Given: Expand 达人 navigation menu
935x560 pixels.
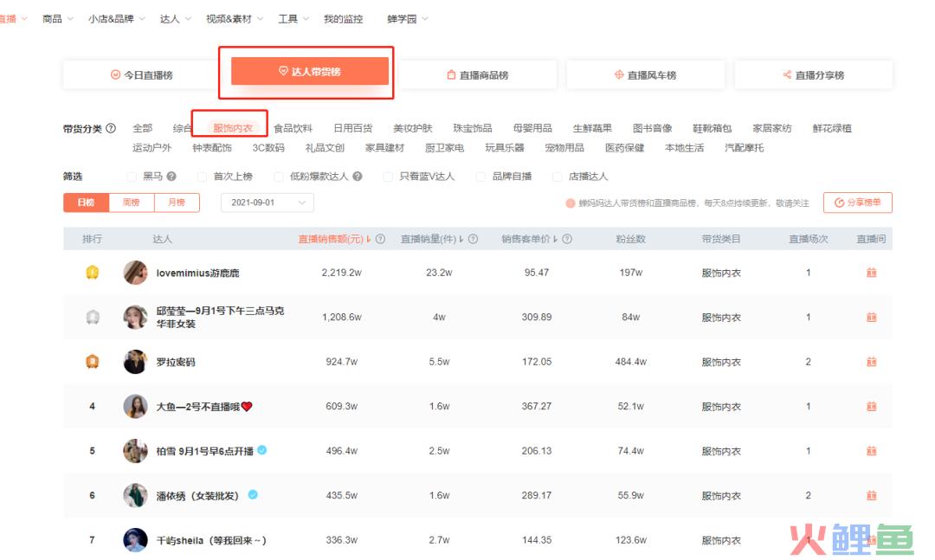Looking at the screenshot, I should tap(175, 19).
